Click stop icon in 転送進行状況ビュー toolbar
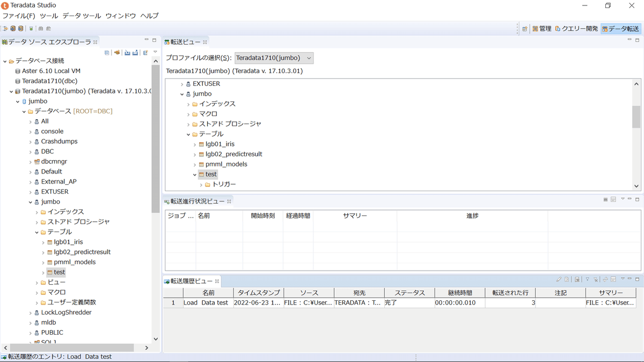This screenshot has height=362, width=644. point(605,199)
